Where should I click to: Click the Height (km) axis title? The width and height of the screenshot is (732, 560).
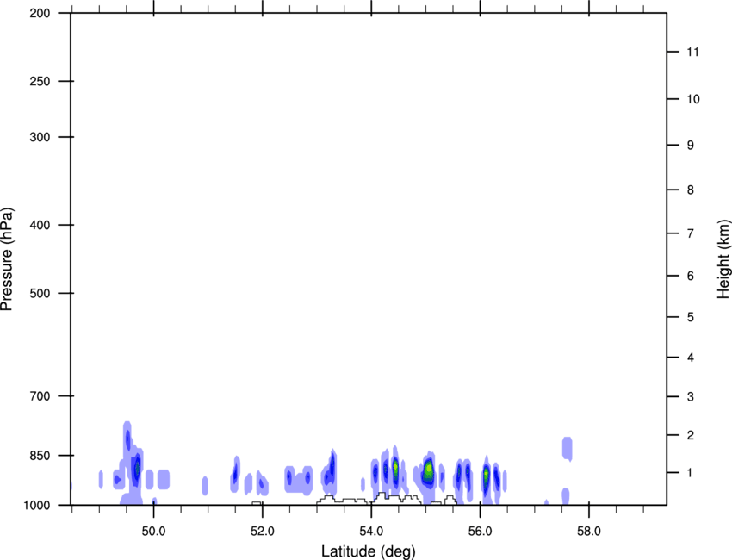click(723, 258)
